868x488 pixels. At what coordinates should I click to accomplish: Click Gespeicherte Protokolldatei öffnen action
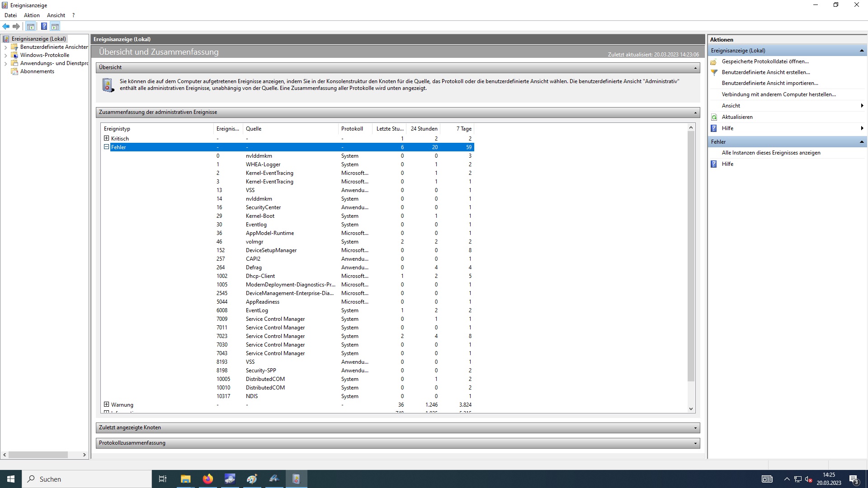[765, 61]
